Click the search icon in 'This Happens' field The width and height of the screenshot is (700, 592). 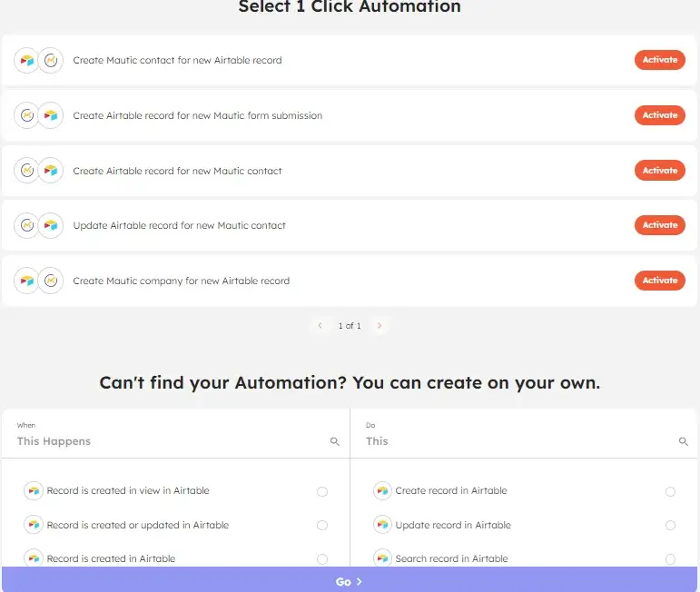click(335, 441)
